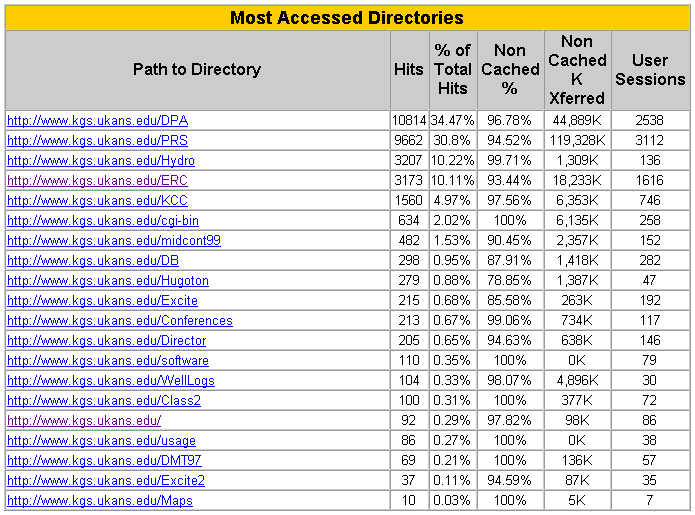This screenshot has width=695, height=515.
Task: Click the Excite2 directory link
Action: click(106, 480)
